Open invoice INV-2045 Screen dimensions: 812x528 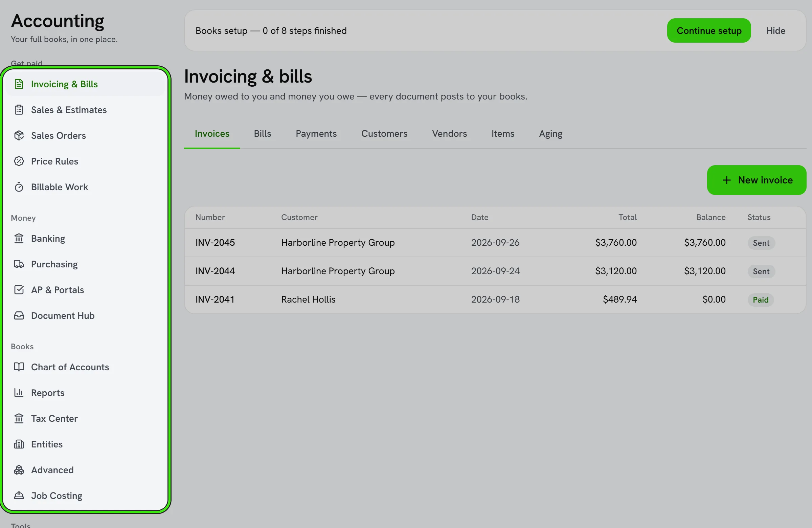point(215,243)
